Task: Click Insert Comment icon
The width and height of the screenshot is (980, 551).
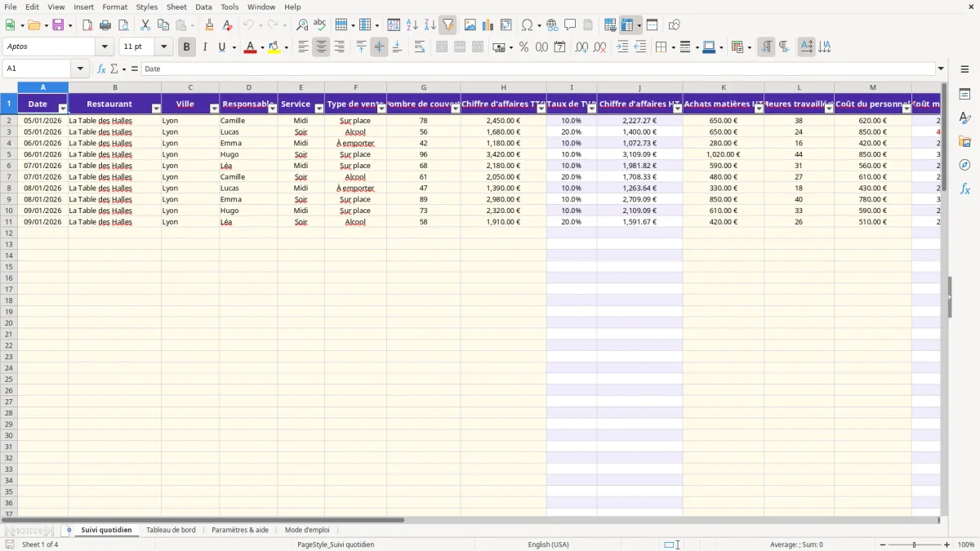Action: [570, 25]
